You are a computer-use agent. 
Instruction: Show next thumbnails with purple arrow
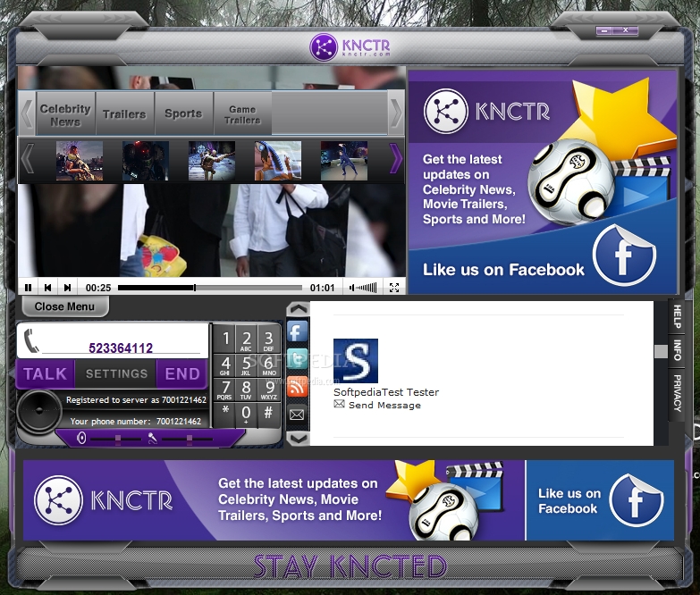pos(395,158)
